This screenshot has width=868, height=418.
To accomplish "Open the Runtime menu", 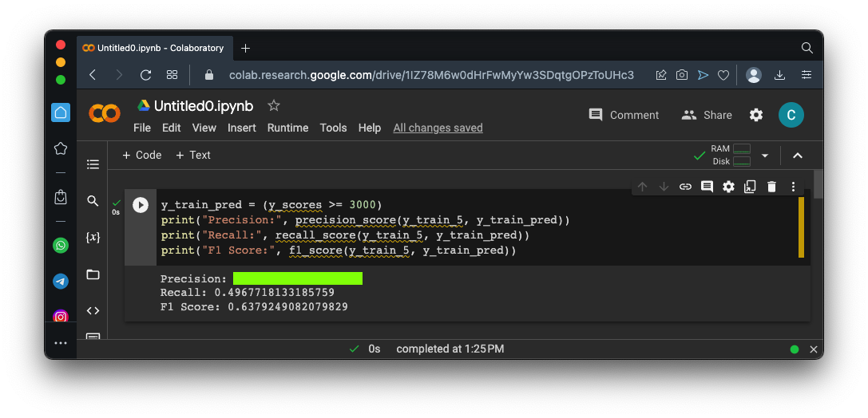I will click(287, 128).
